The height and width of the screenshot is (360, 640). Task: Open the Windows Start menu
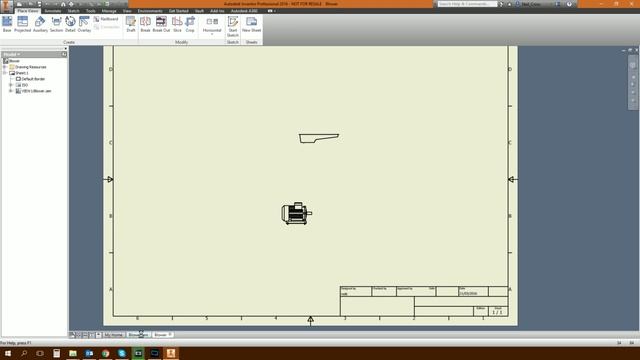(x=8, y=353)
